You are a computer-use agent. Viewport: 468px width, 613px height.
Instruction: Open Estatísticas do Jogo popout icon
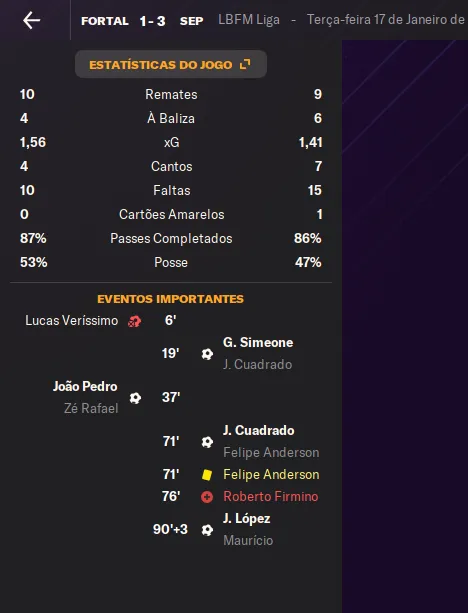coord(245,64)
